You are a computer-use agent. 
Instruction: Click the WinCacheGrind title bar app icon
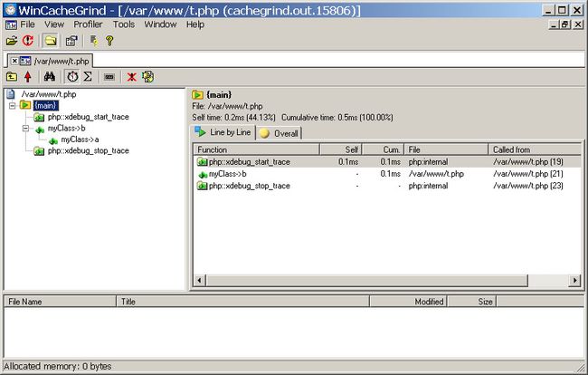[11, 10]
